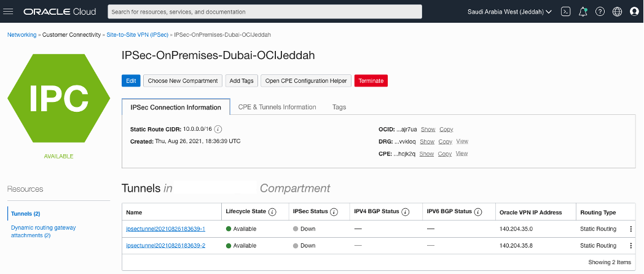Image resolution: width=644 pixels, height=274 pixels.
Task: Open the hamburger navigation menu
Action: [x=8, y=12]
